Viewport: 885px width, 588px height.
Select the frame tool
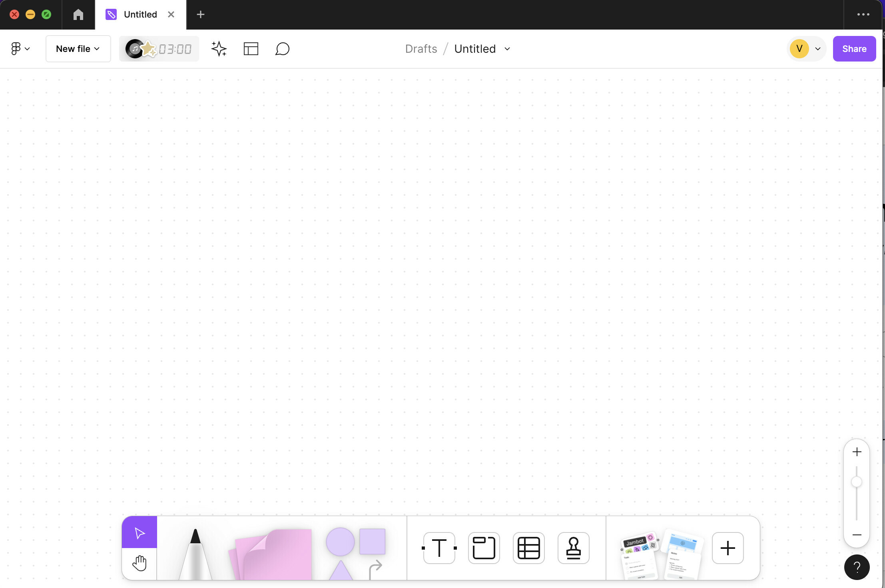[x=483, y=547]
